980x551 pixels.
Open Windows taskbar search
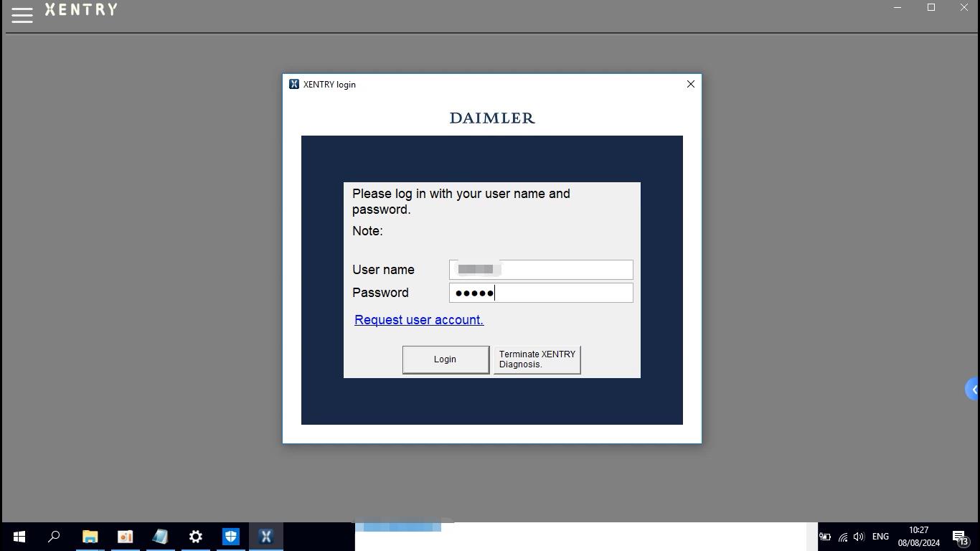54,537
